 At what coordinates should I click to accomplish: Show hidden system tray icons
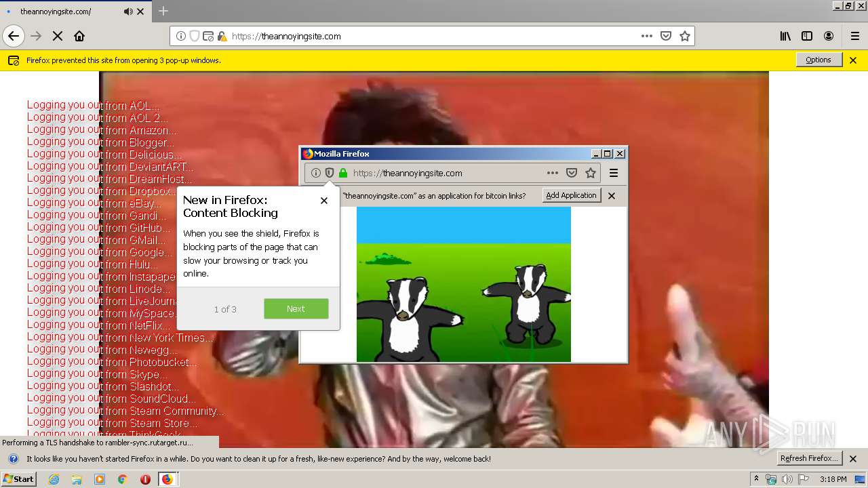pos(757,479)
